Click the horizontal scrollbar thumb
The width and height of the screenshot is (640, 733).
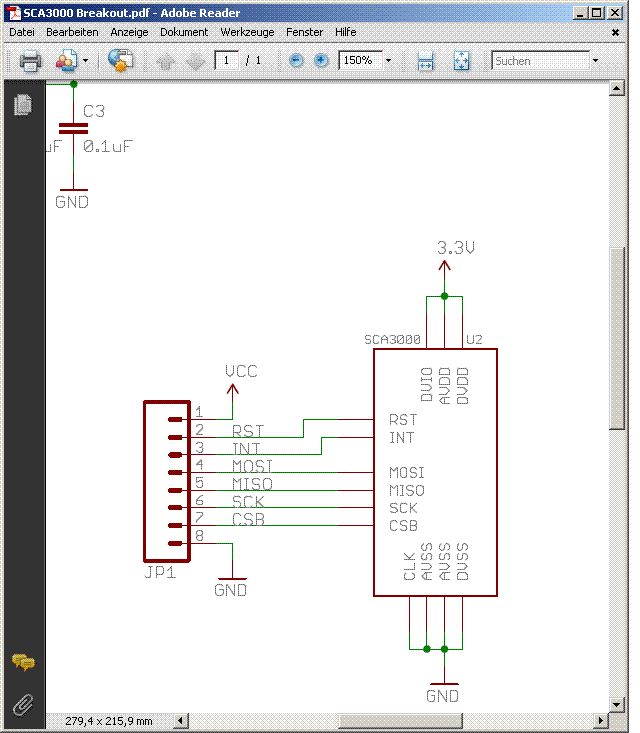point(401,720)
